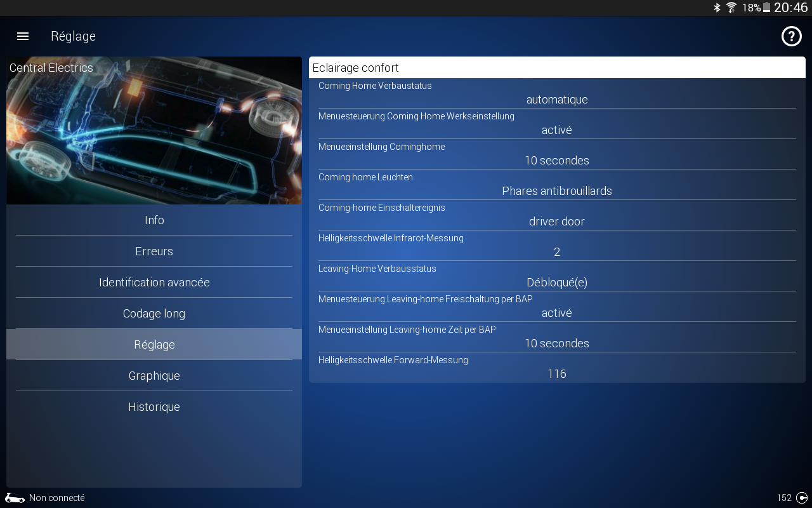
Task: Tap the 152 counter in status bar
Action: [784, 498]
